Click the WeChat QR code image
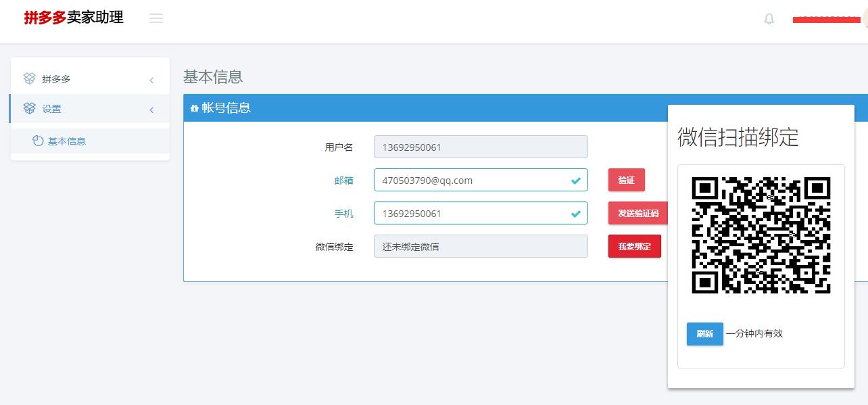The height and width of the screenshot is (405, 868). pyautogui.click(x=761, y=235)
